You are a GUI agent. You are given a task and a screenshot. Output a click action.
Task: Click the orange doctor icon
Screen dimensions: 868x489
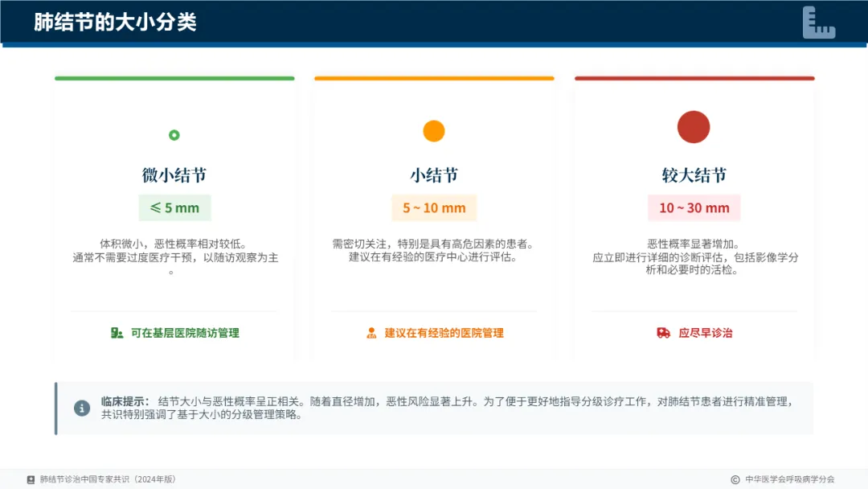point(371,333)
